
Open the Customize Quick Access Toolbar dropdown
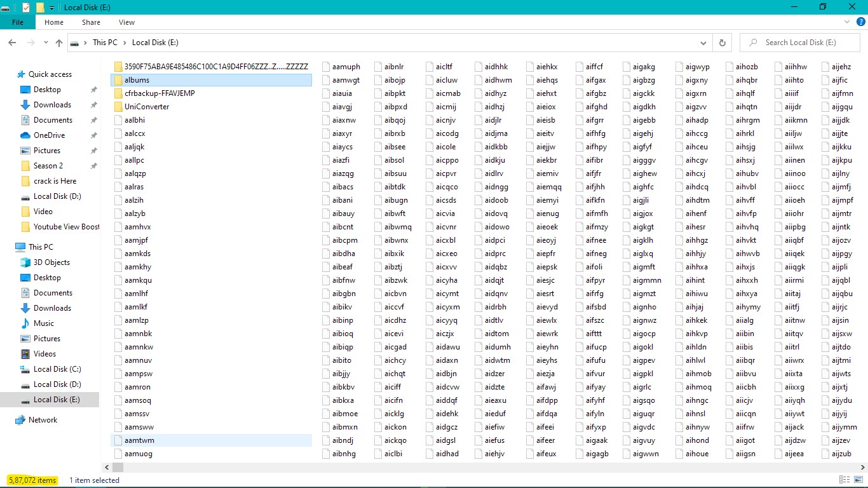tap(52, 7)
